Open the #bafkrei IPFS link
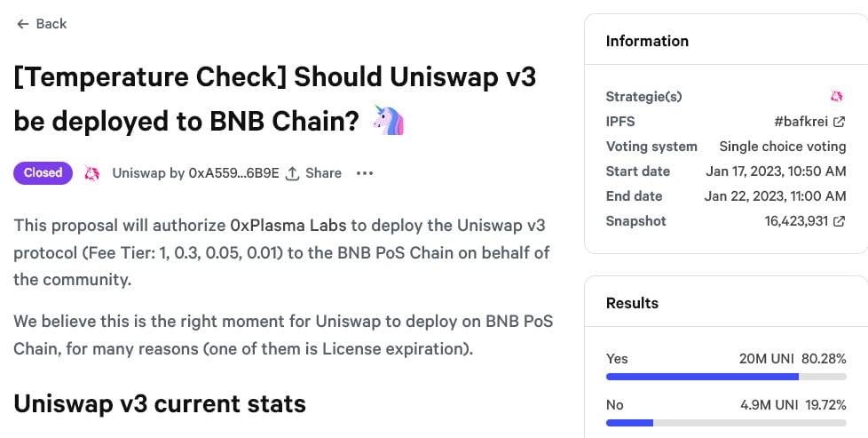Viewport: 868px width, 438px height. click(801, 122)
